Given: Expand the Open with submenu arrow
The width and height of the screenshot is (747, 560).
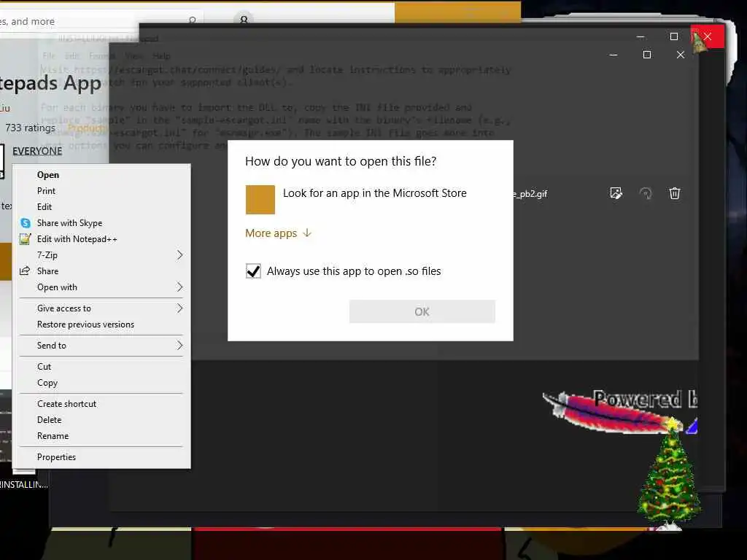Looking at the screenshot, I should pos(179,287).
